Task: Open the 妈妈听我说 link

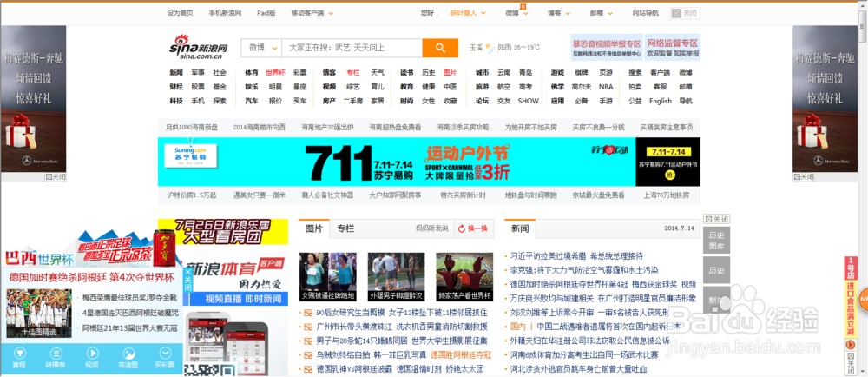Action: [432, 228]
